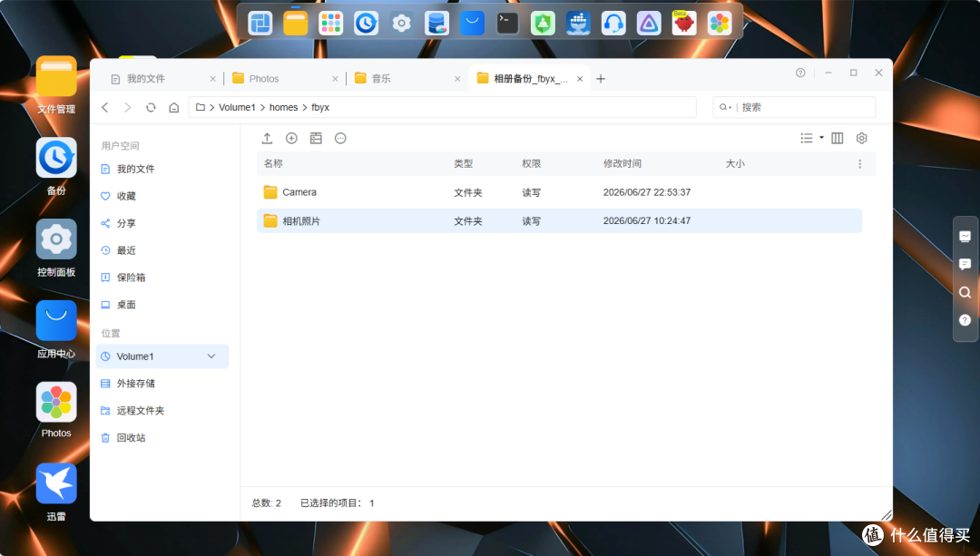This screenshot has width=980, height=556.
Task: Close the 音乐 tab
Action: click(x=457, y=79)
